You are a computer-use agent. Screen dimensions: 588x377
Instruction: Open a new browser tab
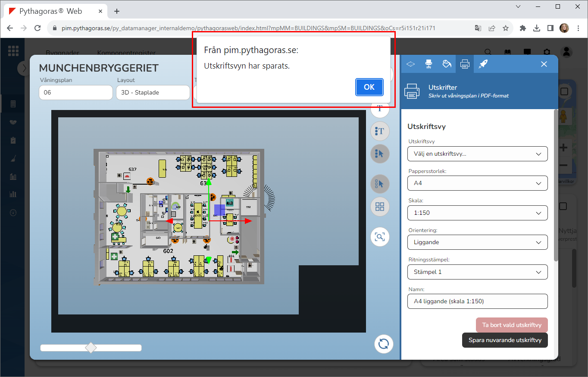tap(116, 11)
